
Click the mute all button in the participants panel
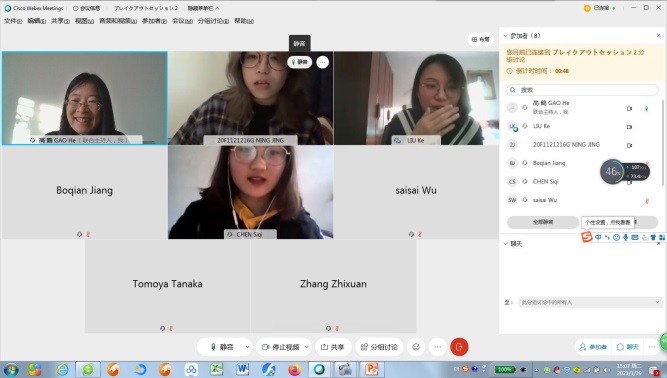tap(543, 222)
